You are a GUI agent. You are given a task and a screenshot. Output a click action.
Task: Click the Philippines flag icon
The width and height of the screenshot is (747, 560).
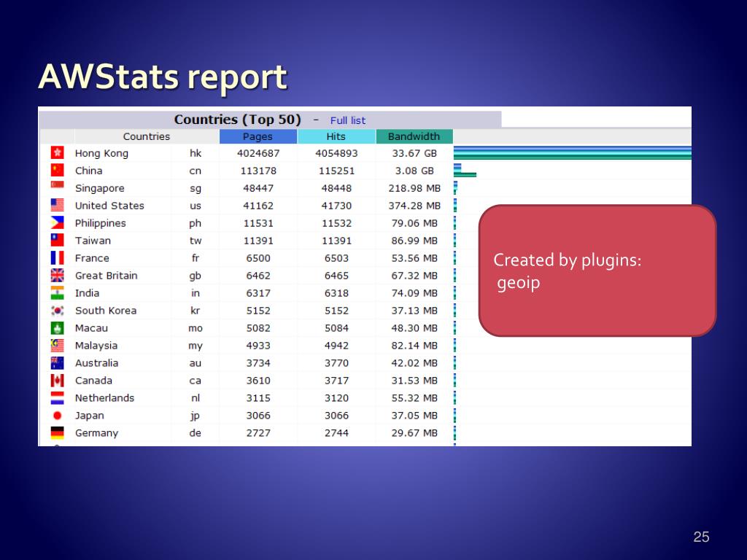click(x=57, y=222)
